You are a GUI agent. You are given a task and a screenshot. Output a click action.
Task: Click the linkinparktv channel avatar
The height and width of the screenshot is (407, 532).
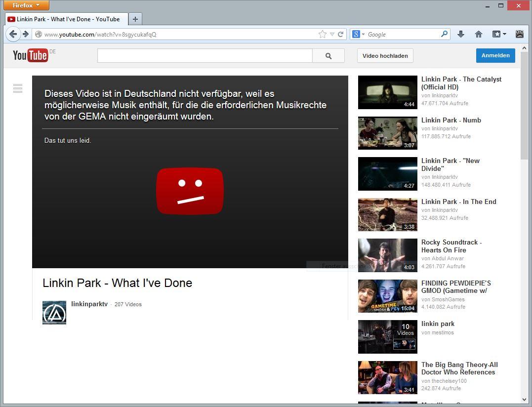[x=54, y=312]
